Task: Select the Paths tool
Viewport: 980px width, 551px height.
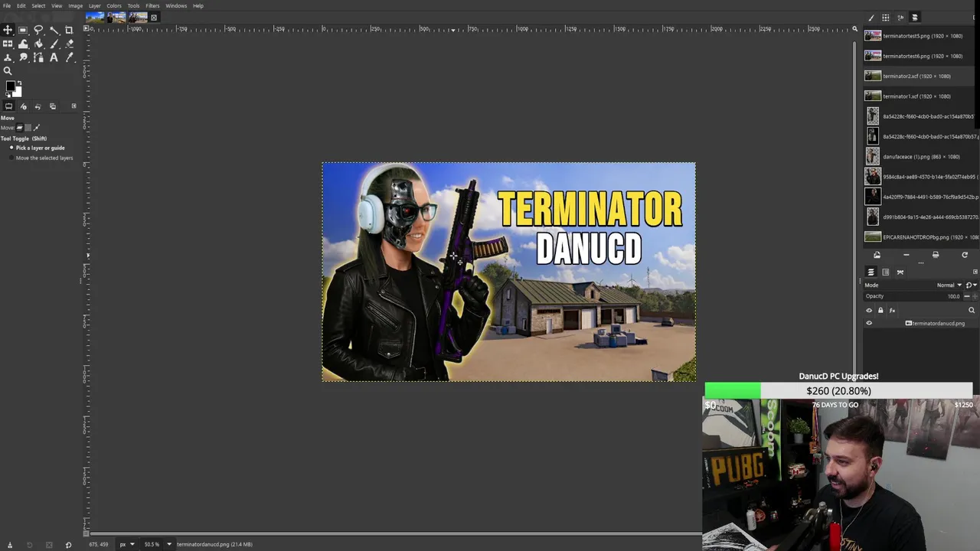Action: [x=38, y=57]
